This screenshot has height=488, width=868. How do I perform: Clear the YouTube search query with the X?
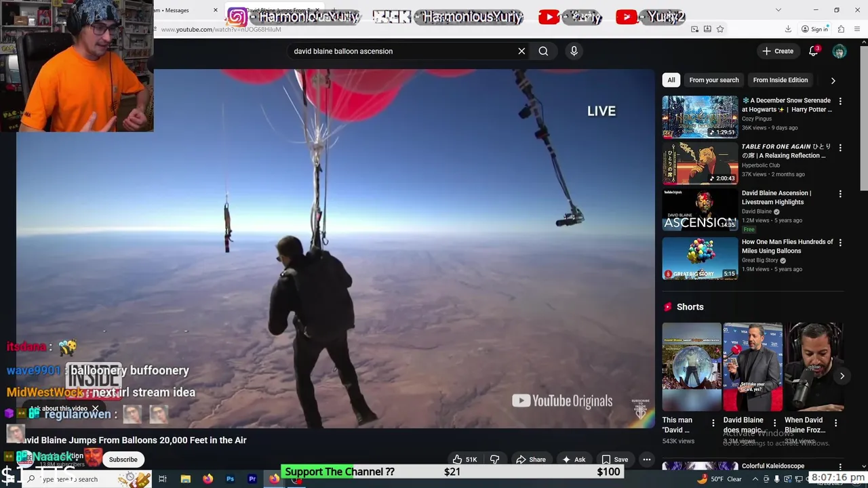pos(521,51)
